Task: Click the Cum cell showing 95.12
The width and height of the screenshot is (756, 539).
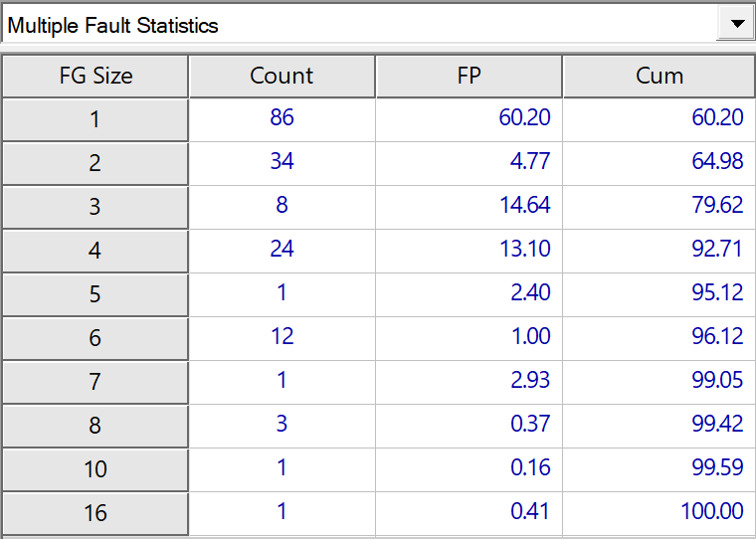Action: click(x=659, y=293)
